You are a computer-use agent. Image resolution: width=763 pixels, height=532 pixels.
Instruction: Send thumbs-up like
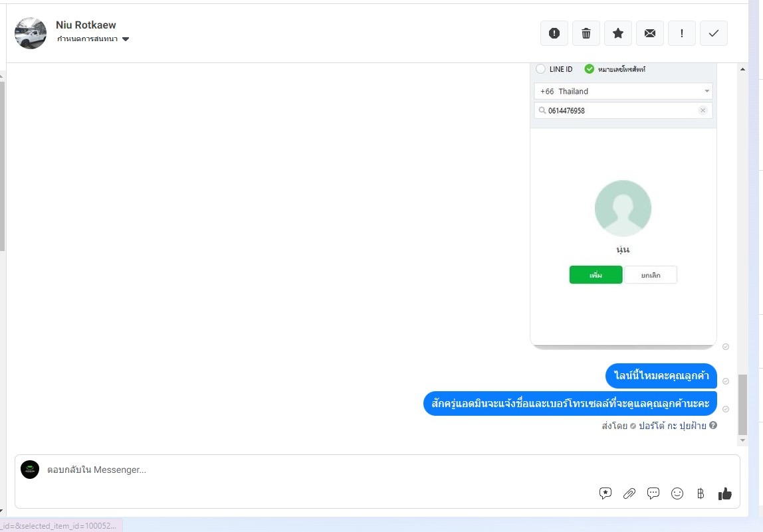click(724, 493)
